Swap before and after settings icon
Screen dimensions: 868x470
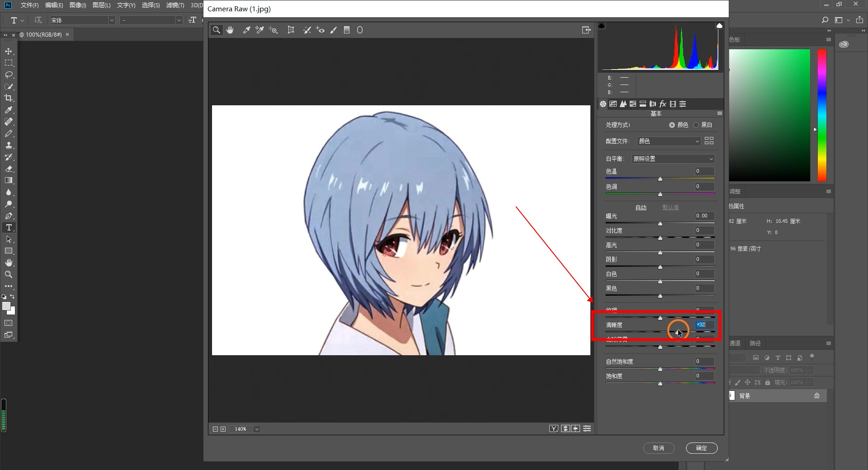click(565, 428)
